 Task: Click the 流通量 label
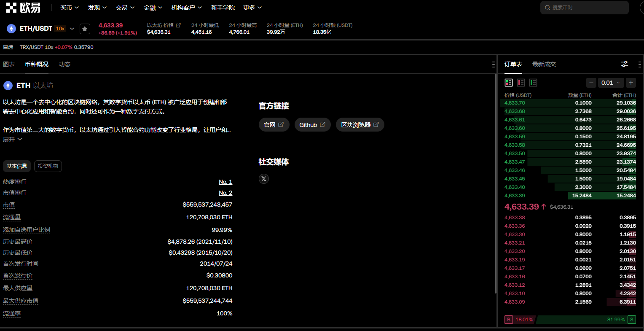[x=12, y=217]
